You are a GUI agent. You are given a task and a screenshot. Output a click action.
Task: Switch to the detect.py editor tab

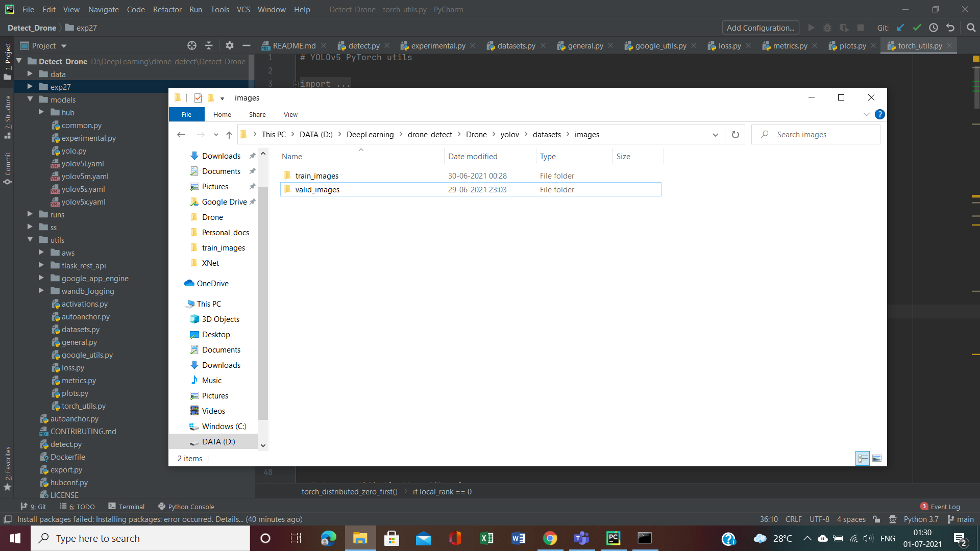[363, 46]
